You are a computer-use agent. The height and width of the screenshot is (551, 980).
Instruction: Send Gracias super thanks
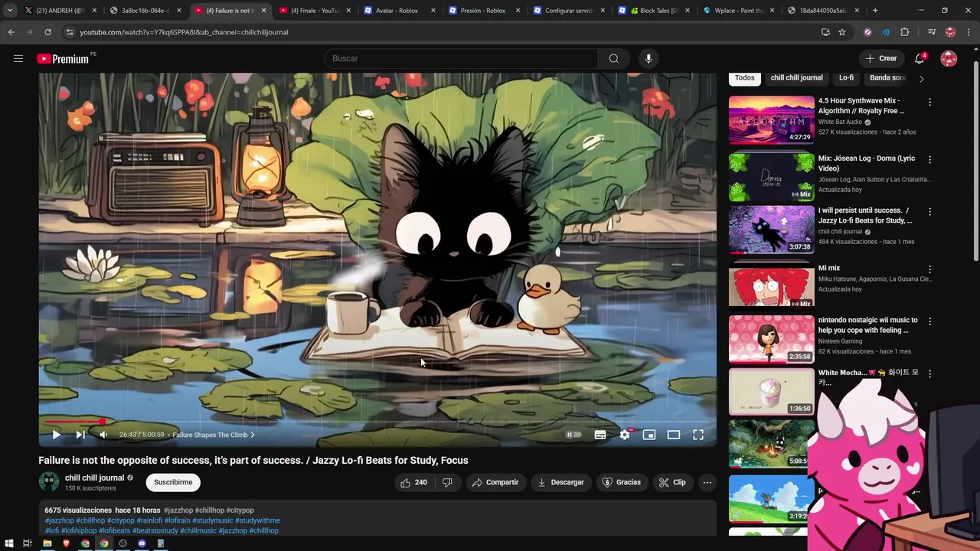pos(622,482)
